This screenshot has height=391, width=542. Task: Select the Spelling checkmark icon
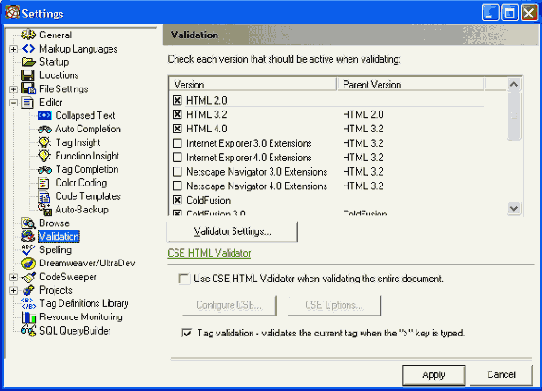(28, 250)
